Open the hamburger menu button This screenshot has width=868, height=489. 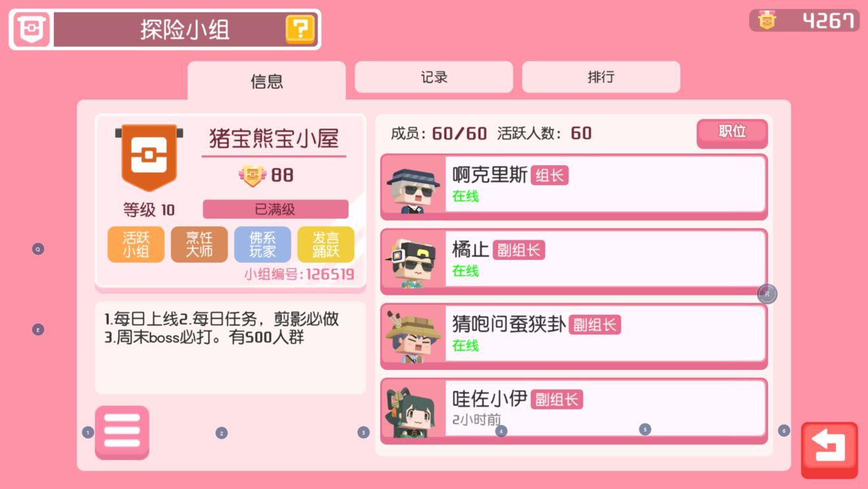122,432
